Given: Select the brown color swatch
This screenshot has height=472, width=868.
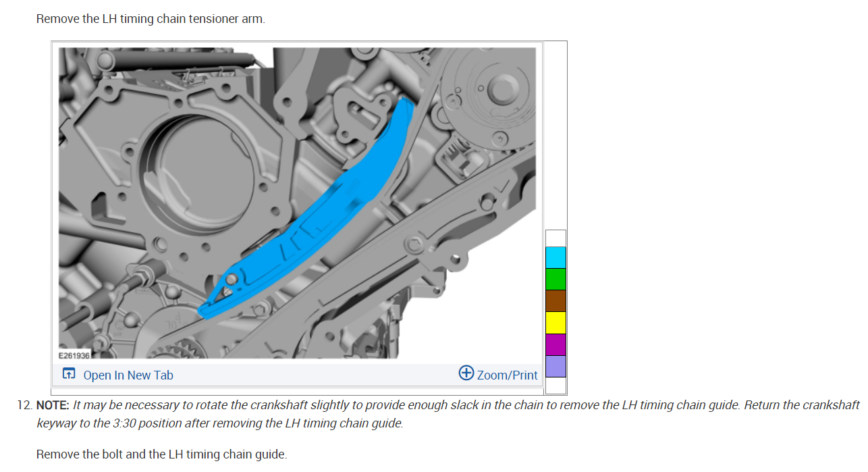Looking at the screenshot, I should tap(555, 300).
